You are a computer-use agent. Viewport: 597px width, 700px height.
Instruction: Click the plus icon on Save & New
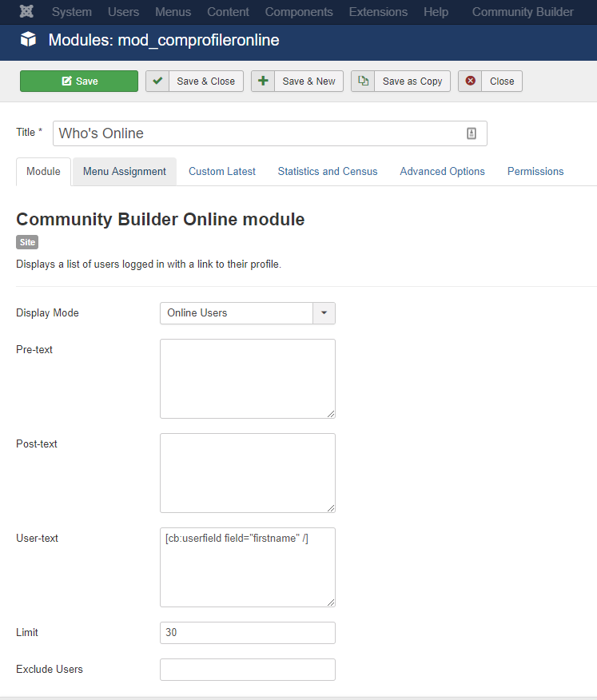[263, 81]
